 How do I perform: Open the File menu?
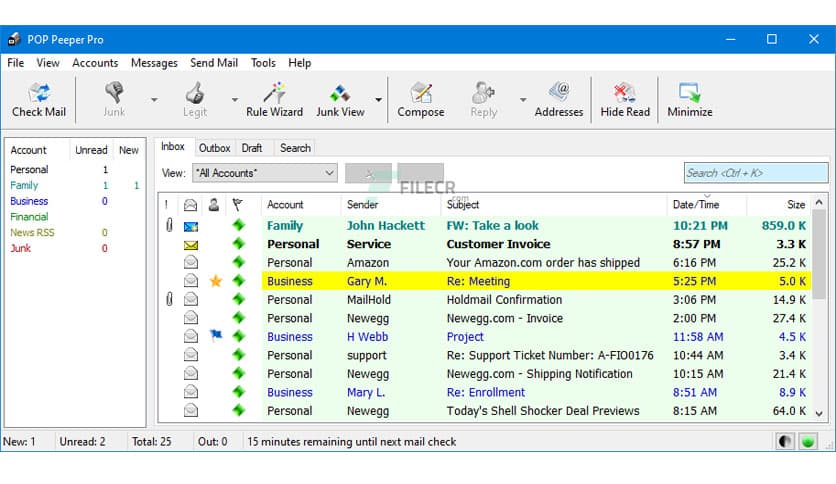point(15,63)
